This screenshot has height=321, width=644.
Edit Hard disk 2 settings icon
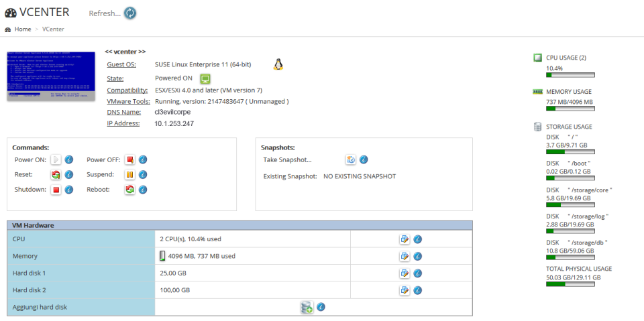[405, 290]
